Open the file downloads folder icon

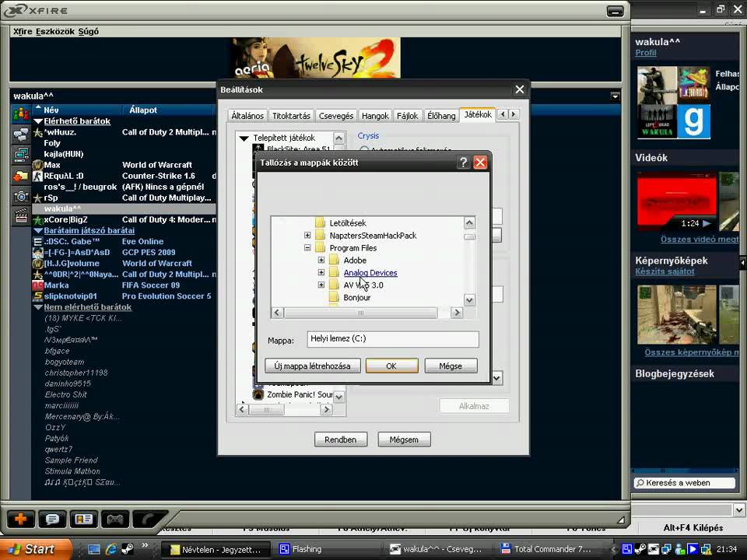tap(21, 176)
